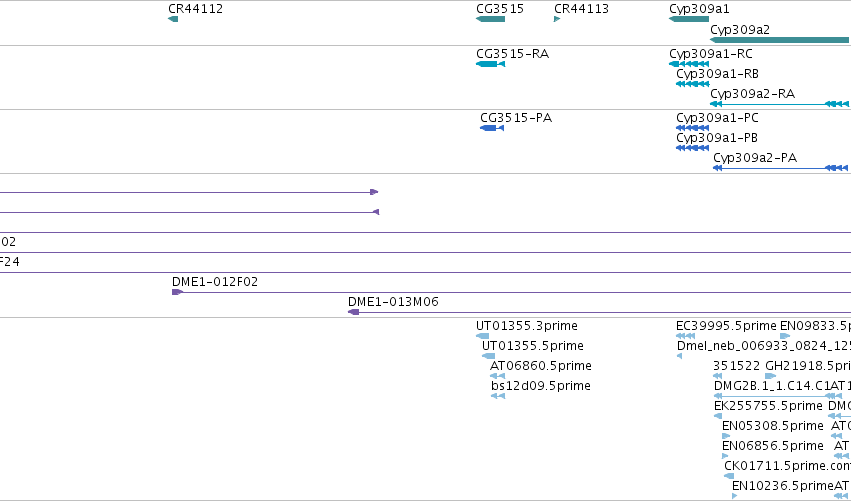Viewport: 851px width, 501px height.
Task: Open the UT01355.5prime EST label
Action: 533,346
